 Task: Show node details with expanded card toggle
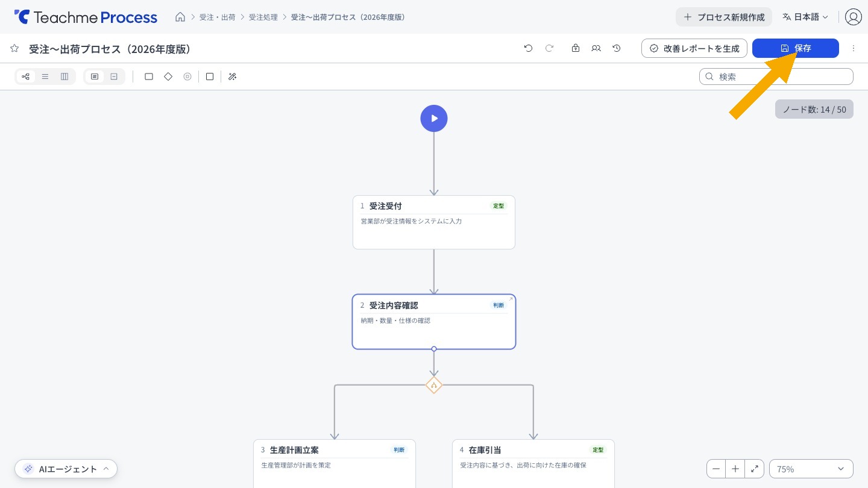point(95,77)
